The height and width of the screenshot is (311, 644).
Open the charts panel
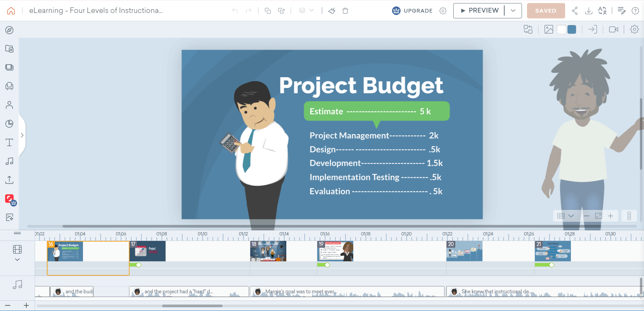tap(10, 124)
